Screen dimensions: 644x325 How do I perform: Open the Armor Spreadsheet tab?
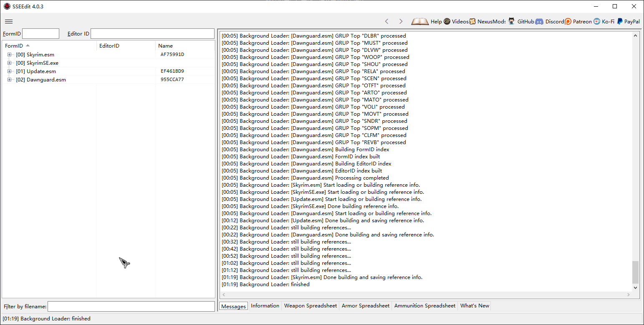pos(365,306)
